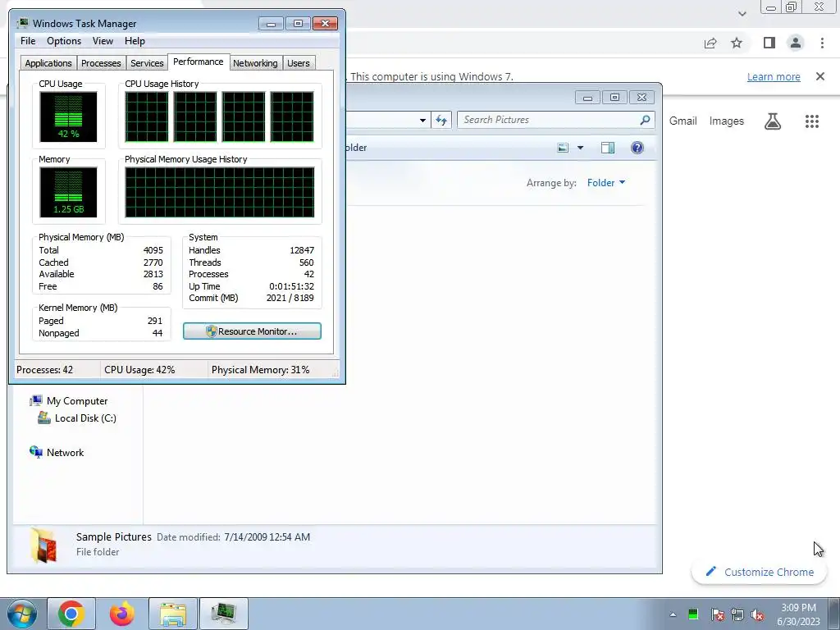
Task: Open the Arrange by Folder dropdown
Action: click(x=606, y=183)
